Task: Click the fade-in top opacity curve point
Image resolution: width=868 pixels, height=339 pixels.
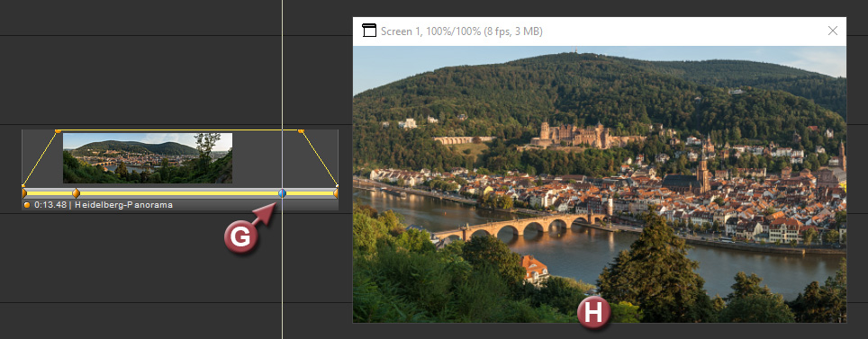Action: click(58, 131)
